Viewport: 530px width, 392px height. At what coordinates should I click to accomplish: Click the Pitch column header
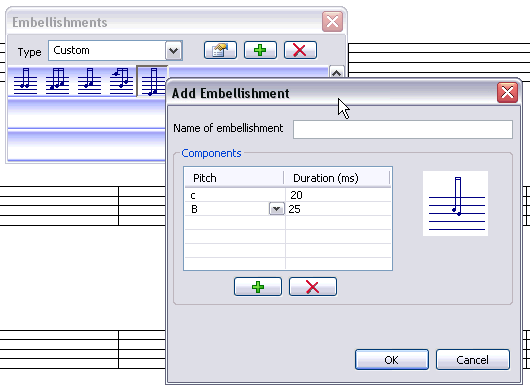click(234, 178)
